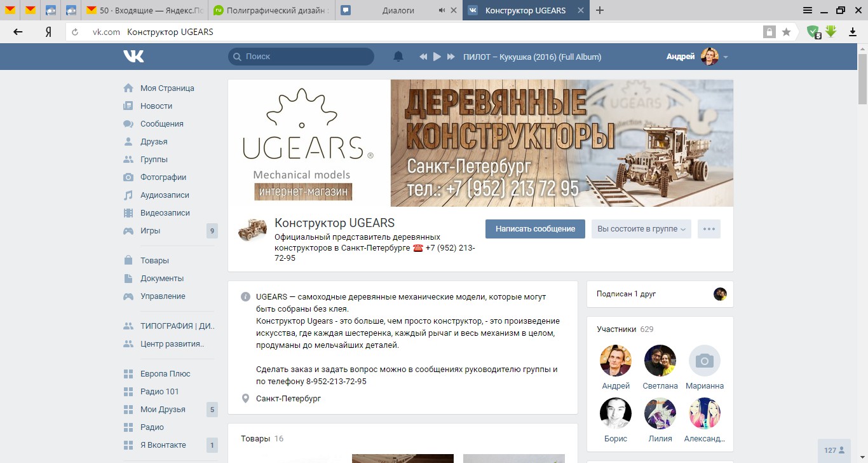Click the audio title ПИЛОТ – Кукушка
The height and width of the screenshot is (463, 868).
pyautogui.click(x=532, y=57)
